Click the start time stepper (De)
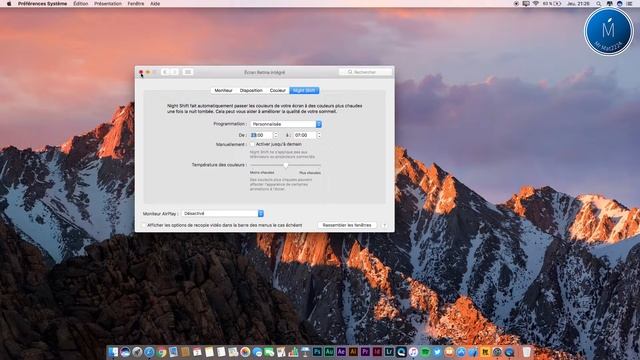 276,135
